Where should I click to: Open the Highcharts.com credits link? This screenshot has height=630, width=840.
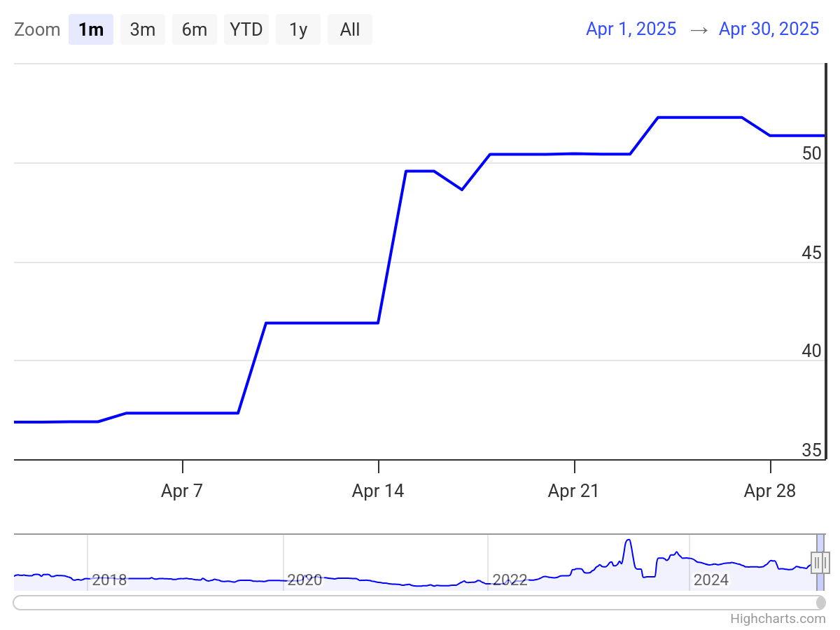pos(778,619)
